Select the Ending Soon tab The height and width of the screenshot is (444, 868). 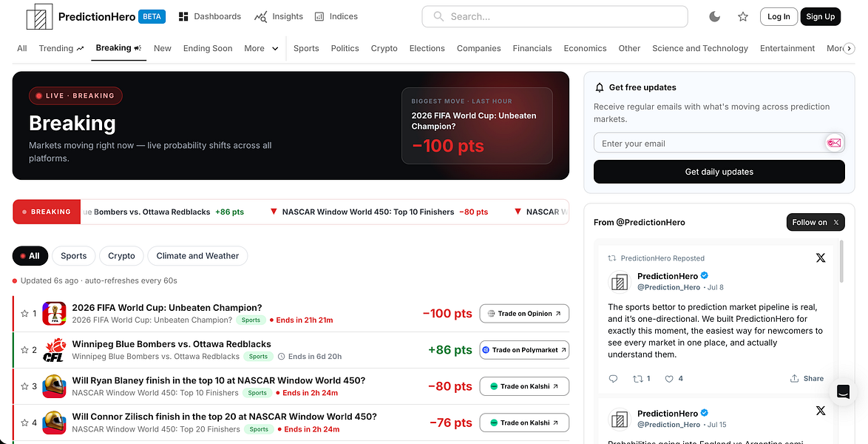[208, 48]
